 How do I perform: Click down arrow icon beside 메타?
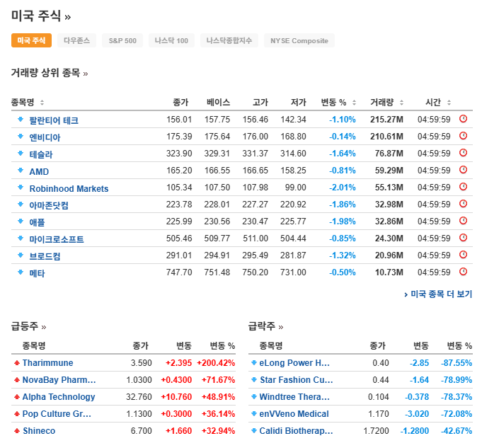point(21,272)
